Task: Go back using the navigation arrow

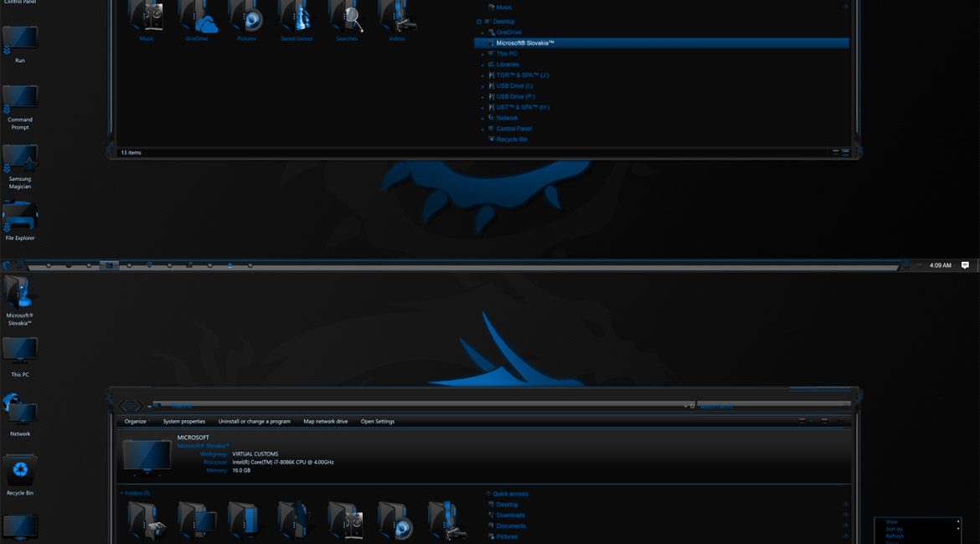Action: (124, 407)
